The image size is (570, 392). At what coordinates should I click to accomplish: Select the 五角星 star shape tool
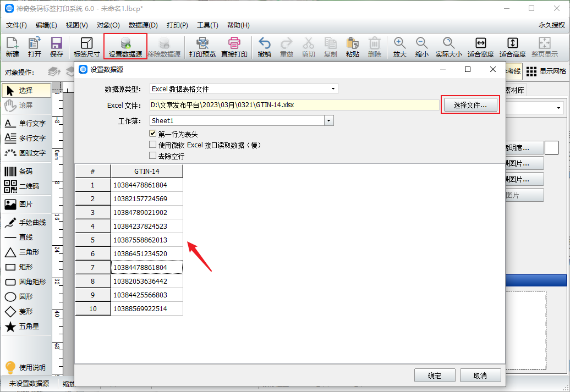coord(25,327)
